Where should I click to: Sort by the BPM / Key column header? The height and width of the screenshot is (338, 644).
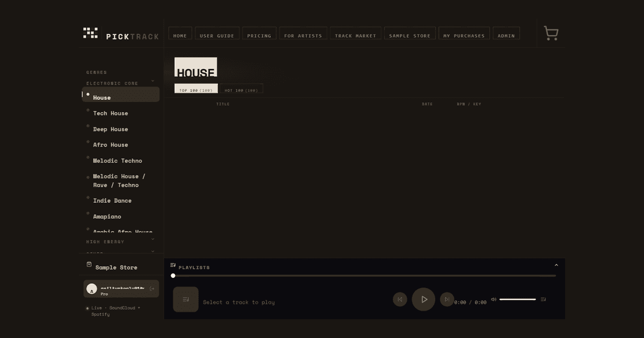point(469,104)
